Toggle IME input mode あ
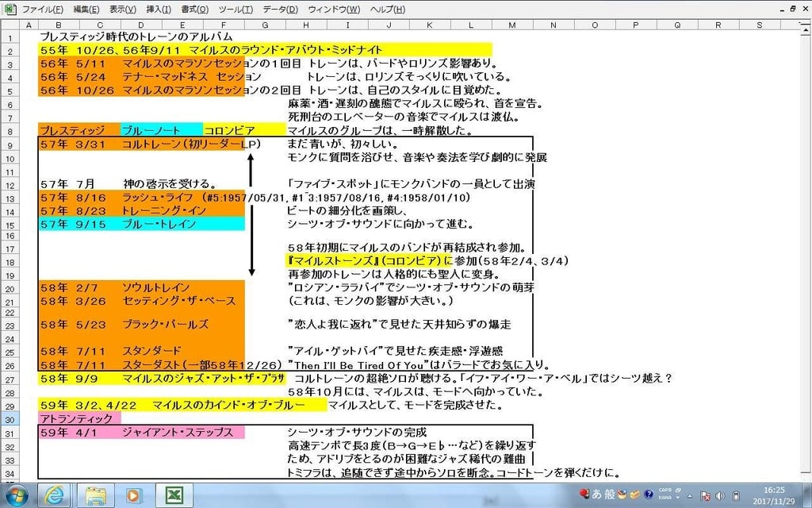The width and height of the screenshot is (812, 508). (x=596, y=494)
